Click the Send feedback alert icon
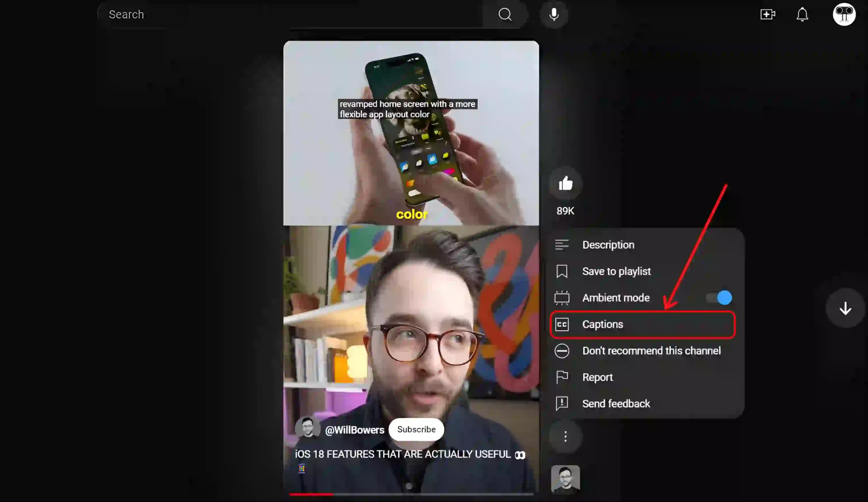Screen dimensions: 868x502 (561, 403)
